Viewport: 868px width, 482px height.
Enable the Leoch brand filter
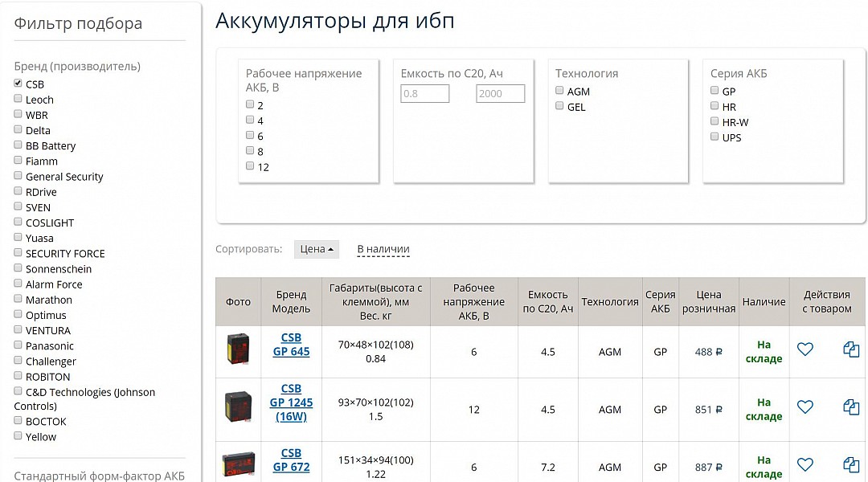[18, 100]
